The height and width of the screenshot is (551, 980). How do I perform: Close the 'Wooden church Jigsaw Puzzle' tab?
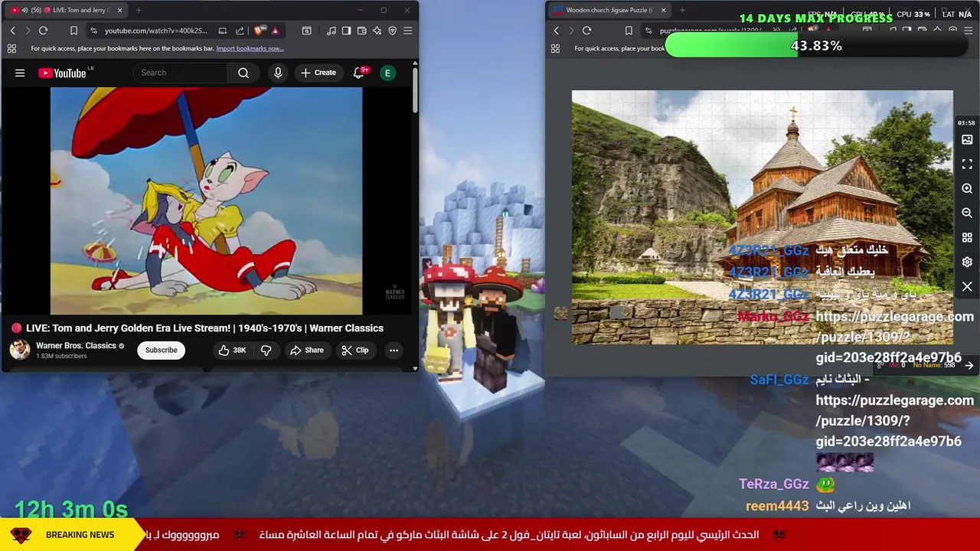pos(663,10)
